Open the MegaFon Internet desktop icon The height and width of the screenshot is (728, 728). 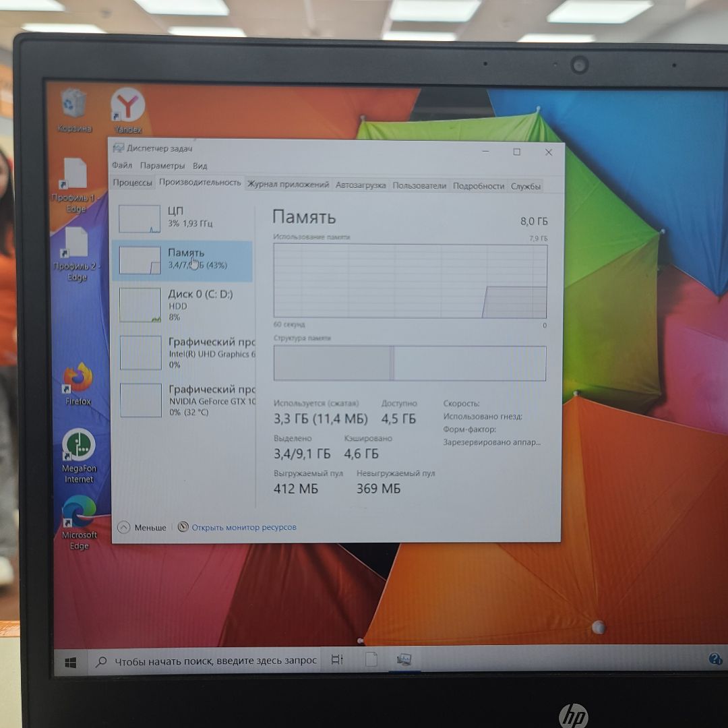coord(79,446)
